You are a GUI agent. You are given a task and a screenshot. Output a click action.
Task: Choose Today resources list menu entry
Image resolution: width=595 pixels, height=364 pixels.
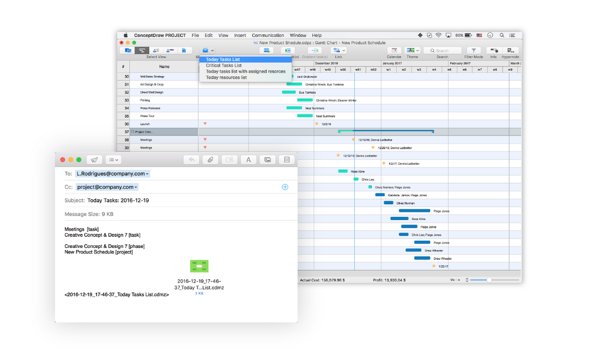tap(245, 78)
